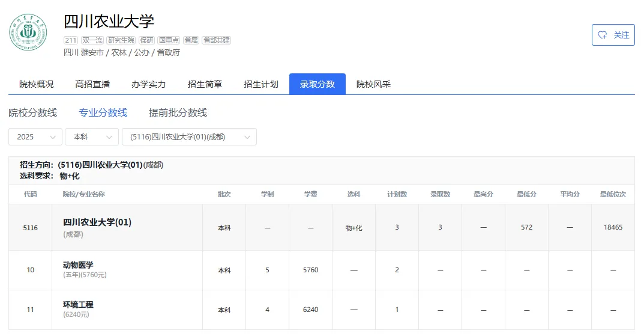Image resolution: width=644 pixels, height=336 pixels.
Task: Open the 院校概况 tab
Action: tap(37, 84)
